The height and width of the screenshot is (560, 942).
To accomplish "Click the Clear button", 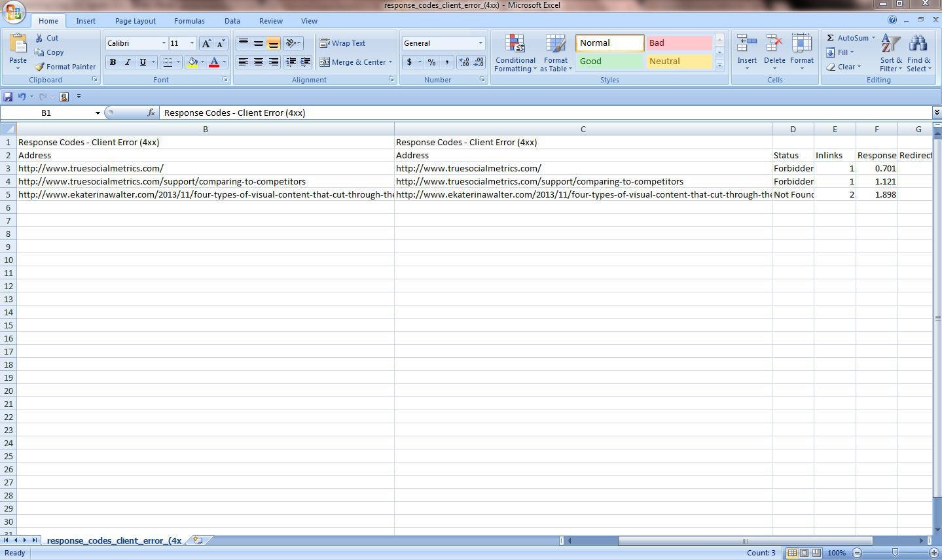I will pos(843,67).
